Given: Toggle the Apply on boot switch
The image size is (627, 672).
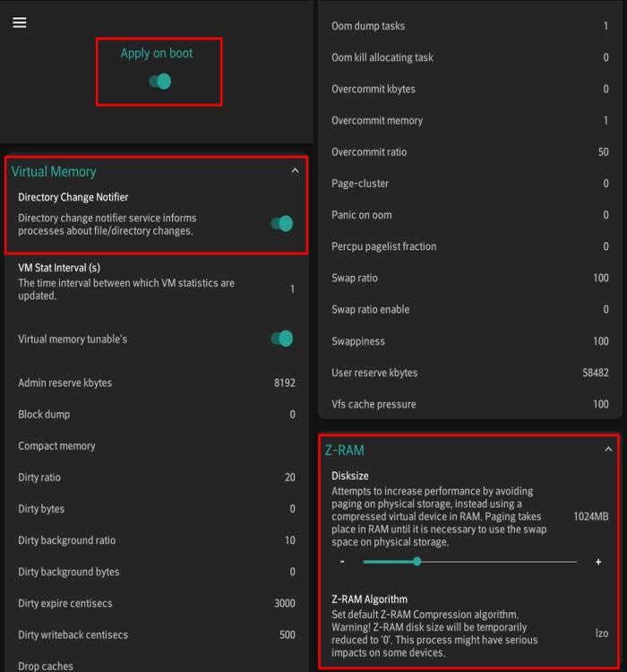Looking at the screenshot, I should pyautogui.click(x=159, y=82).
